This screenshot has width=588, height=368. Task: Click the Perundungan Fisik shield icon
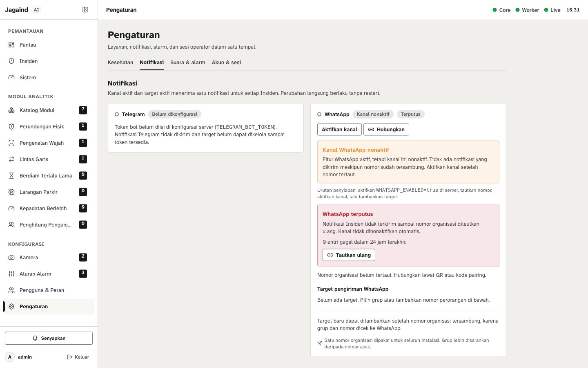pyautogui.click(x=11, y=126)
